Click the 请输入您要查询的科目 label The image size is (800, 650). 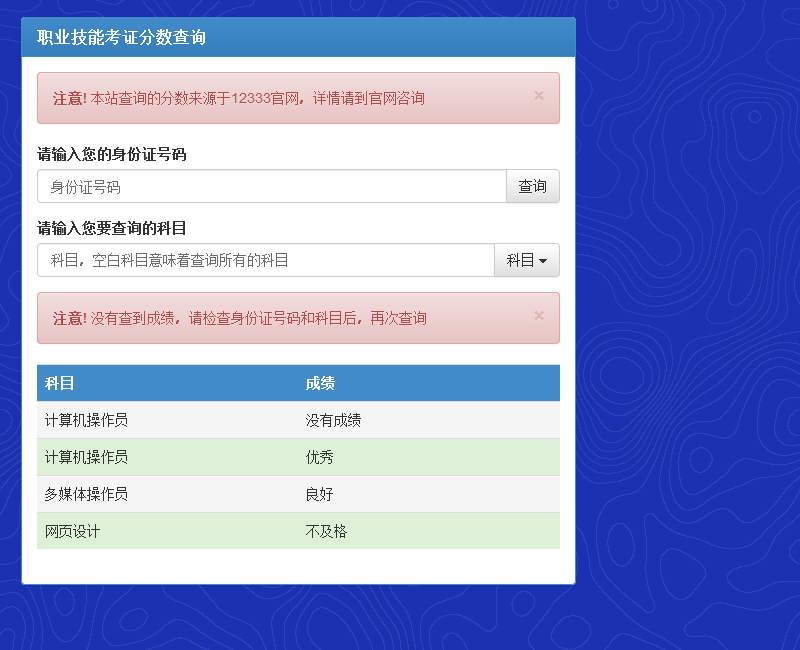112,228
